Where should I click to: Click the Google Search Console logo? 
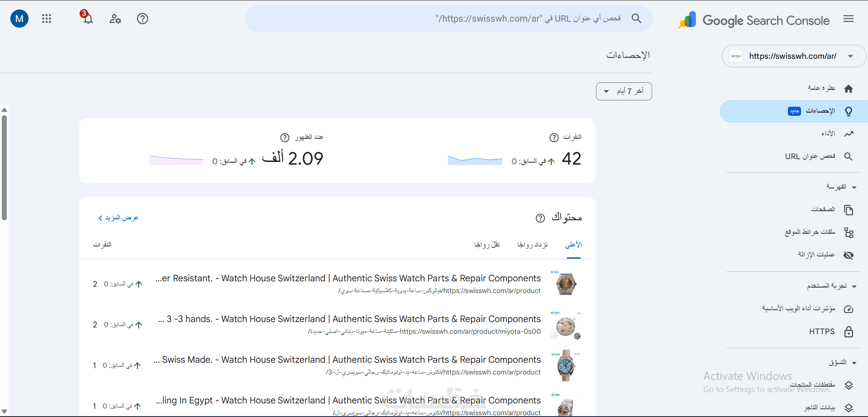[x=754, y=20]
